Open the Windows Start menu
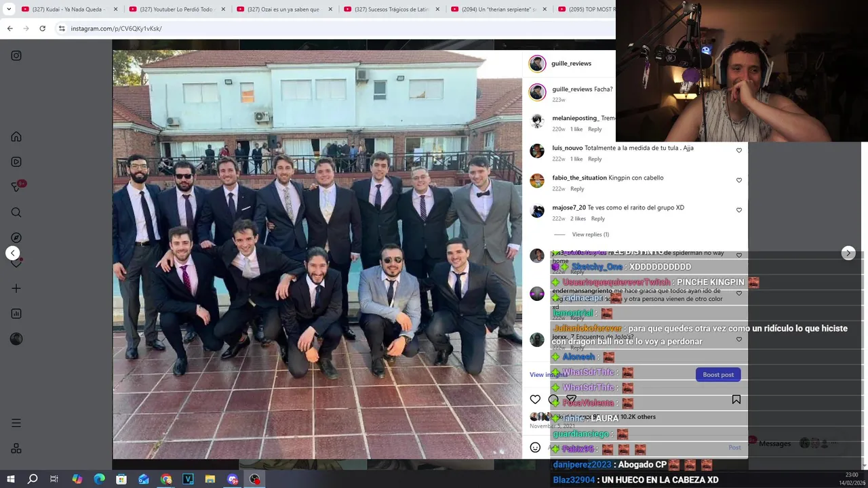The width and height of the screenshot is (868, 488). 11,479
